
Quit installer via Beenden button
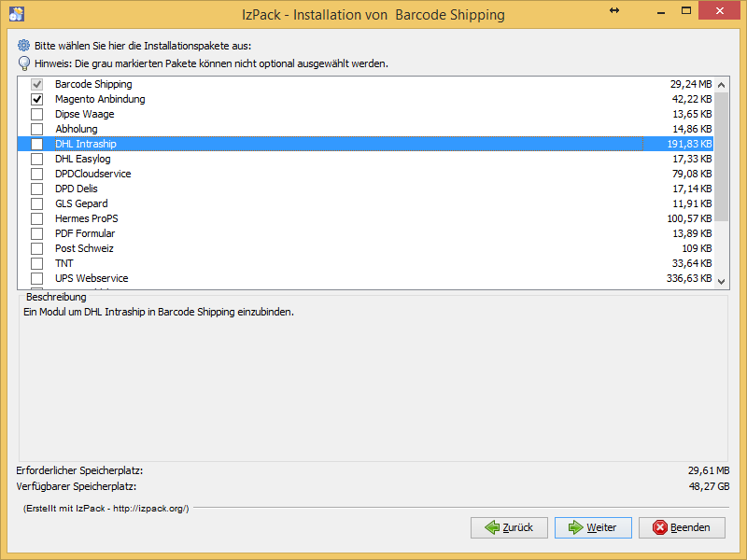[x=682, y=527]
